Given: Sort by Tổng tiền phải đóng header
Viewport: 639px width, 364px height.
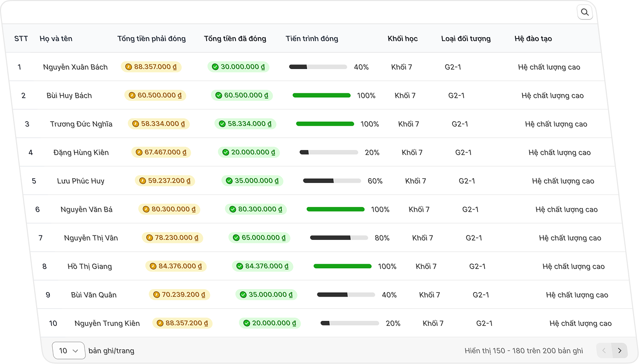Looking at the screenshot, I should pyautogui.click(x=151, y=39).
